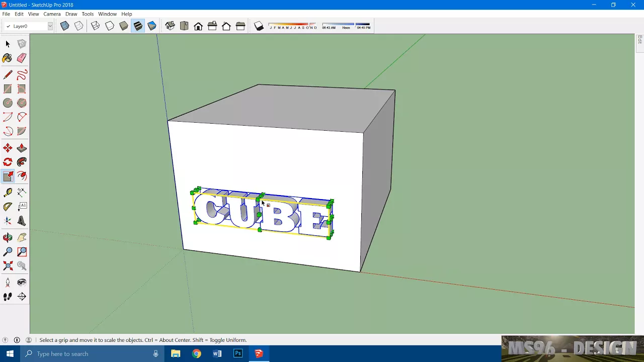
Task: Click the Zoom Extents tool
Action: pos(8,265)
